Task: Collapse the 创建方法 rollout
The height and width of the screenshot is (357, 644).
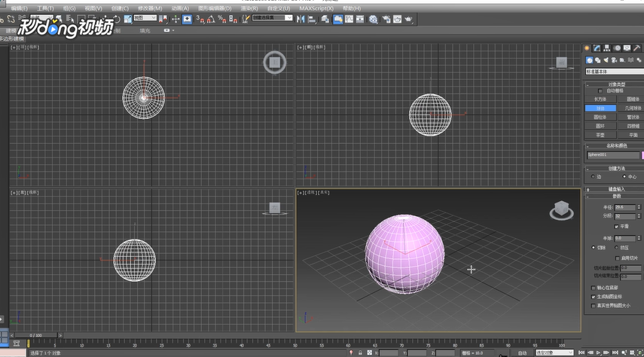Action: pyautogui.click(x=615, y=169)
